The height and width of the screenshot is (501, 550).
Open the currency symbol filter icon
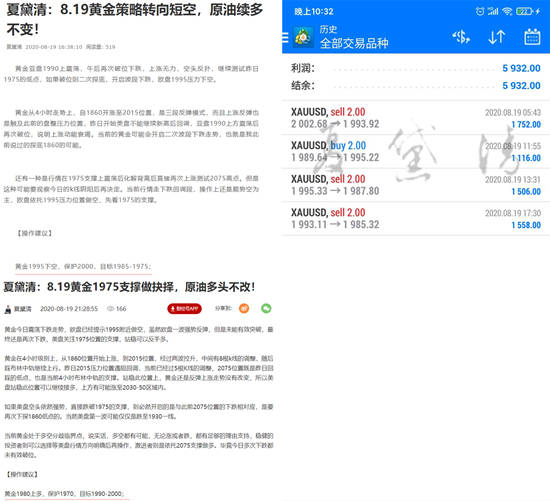tap(461, 37)
